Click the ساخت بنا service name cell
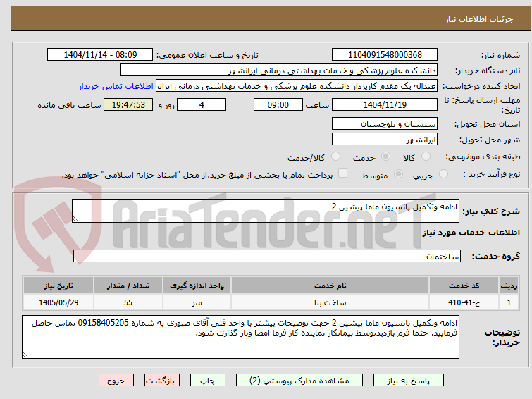 point(330,302)
